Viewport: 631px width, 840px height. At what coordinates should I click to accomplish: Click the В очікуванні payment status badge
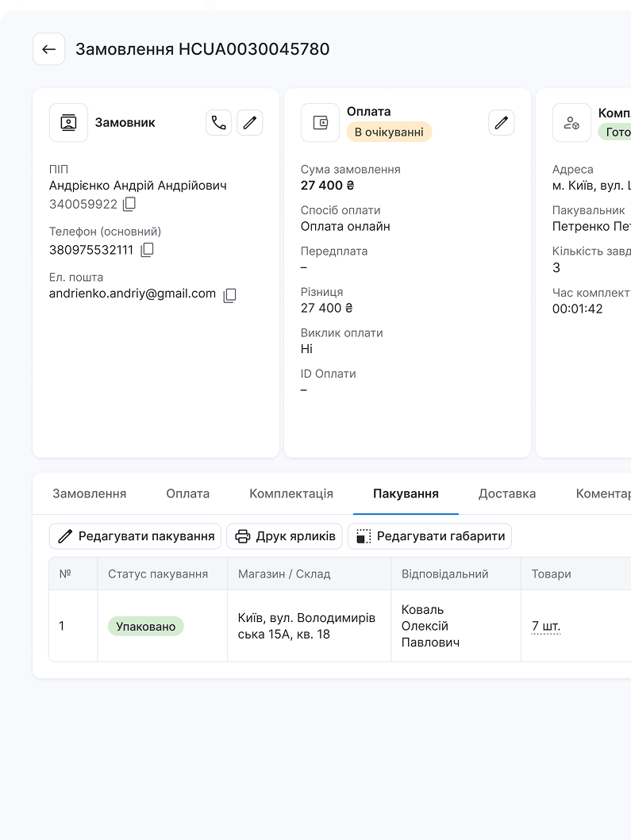pyautogui.click(x=389, y=132)
